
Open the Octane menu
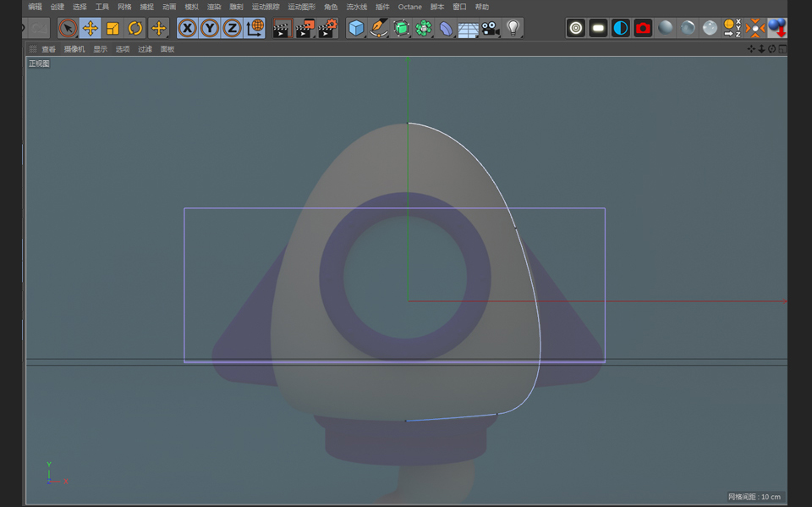point(409,7)
